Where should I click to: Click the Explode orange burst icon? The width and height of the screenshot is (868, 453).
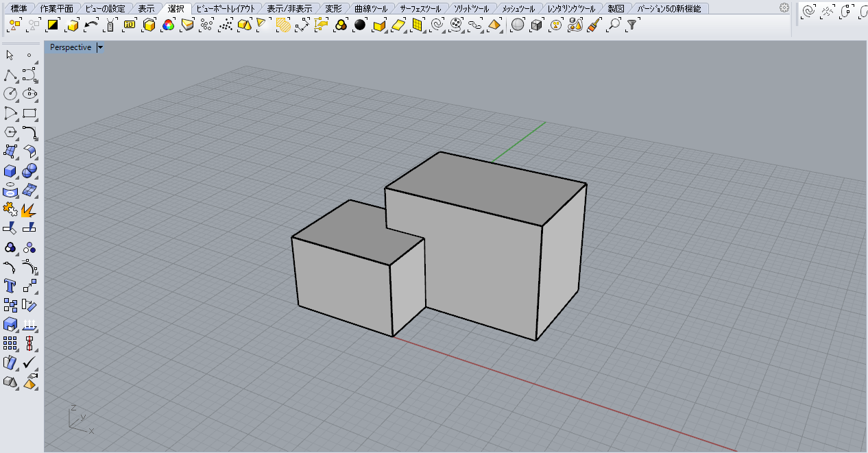tap(29, 209)
